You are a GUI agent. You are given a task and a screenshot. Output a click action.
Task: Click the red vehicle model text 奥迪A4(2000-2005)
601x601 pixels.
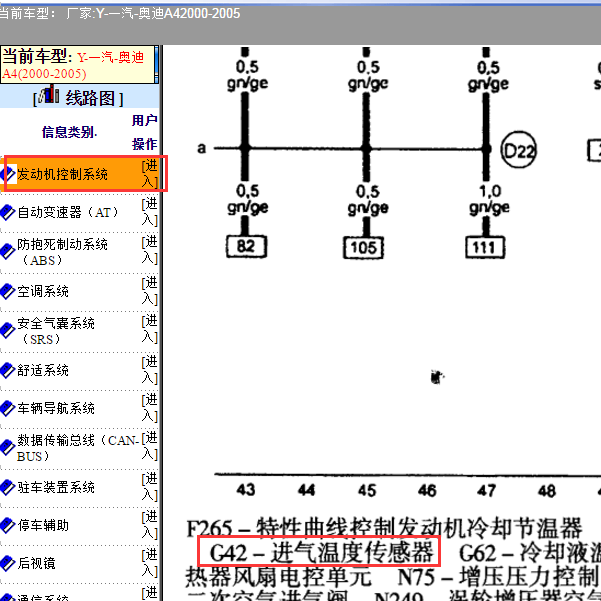click(x=73, y=65)
